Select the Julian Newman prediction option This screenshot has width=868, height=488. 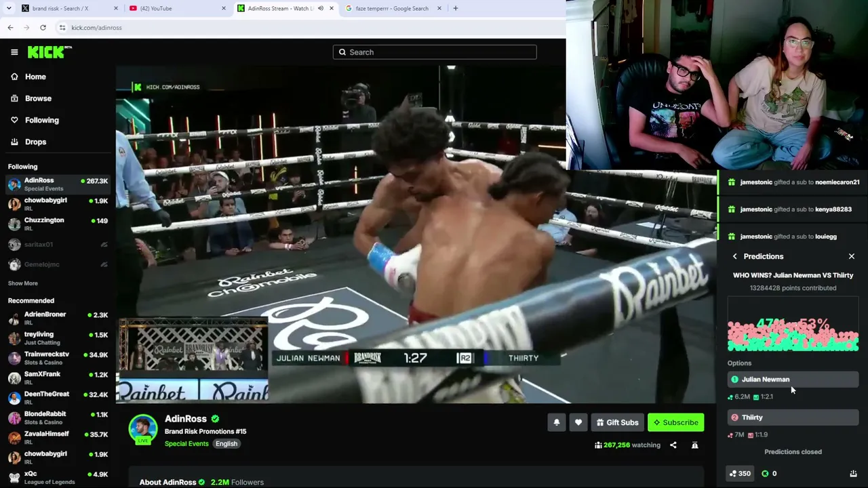[793, 380]
